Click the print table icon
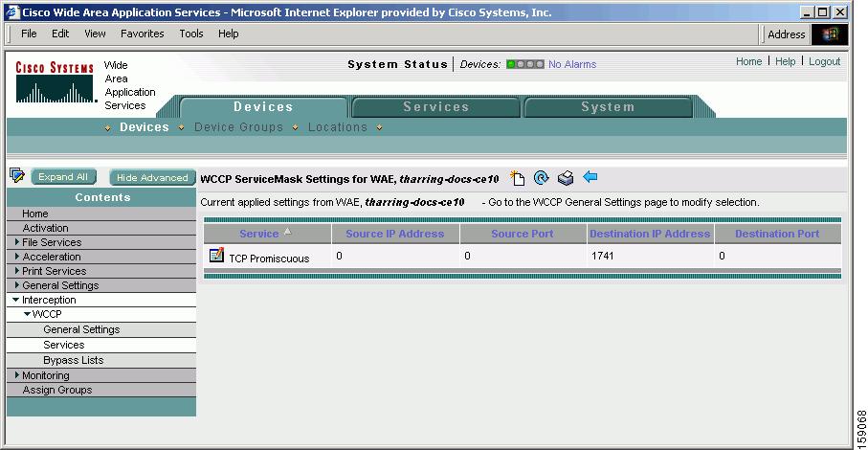The image size is (868, 450). coord(566,178)
